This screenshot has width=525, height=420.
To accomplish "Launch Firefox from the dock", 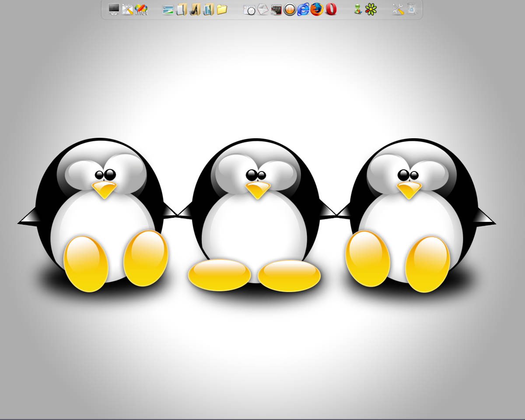I will point(317,9).
